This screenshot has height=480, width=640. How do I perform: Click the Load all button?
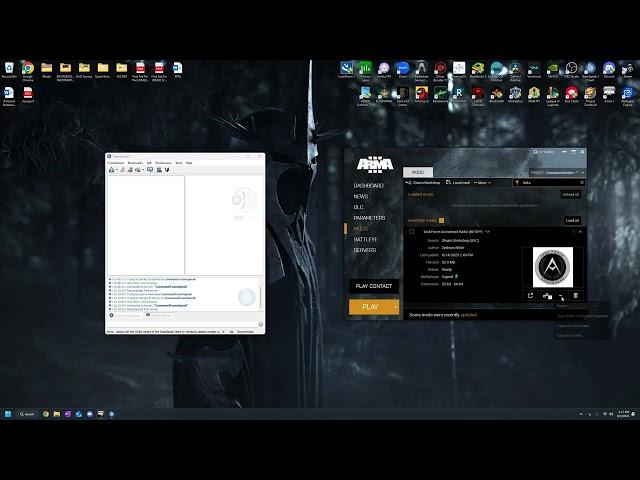572,220
